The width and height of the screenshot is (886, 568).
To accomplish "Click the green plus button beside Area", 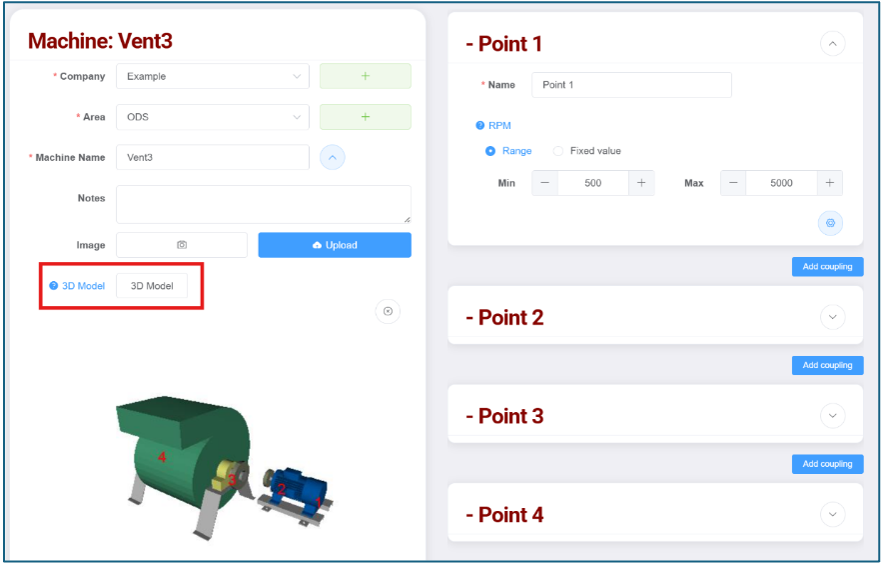I will (x=365, y=117).
